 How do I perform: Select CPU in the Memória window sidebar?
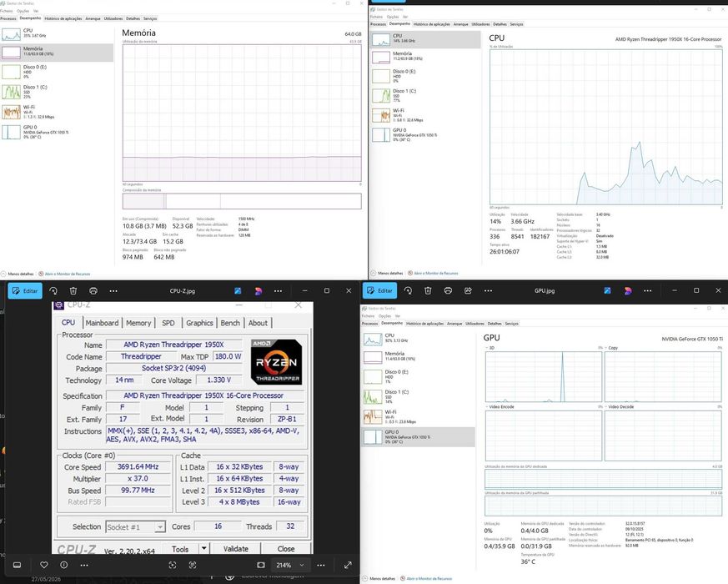coord(57,33)
